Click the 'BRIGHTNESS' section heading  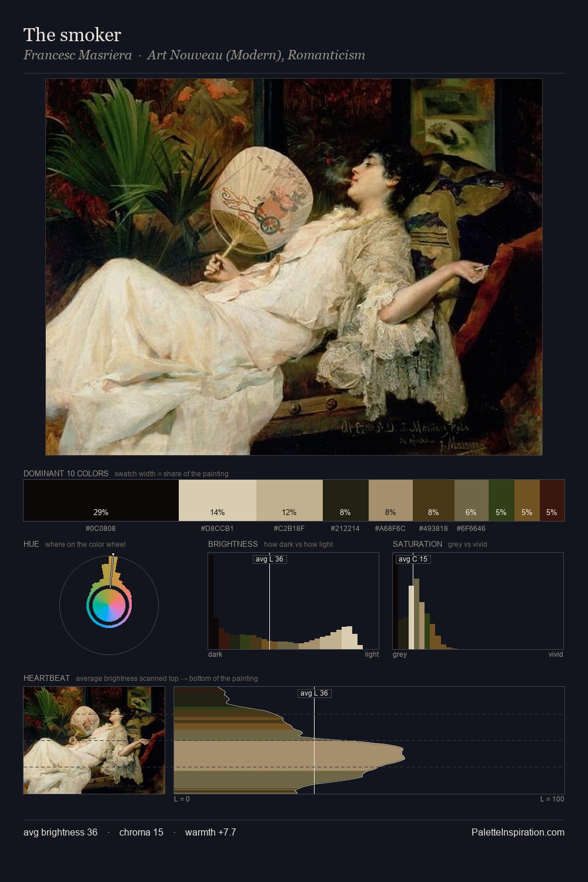point(233,544)
